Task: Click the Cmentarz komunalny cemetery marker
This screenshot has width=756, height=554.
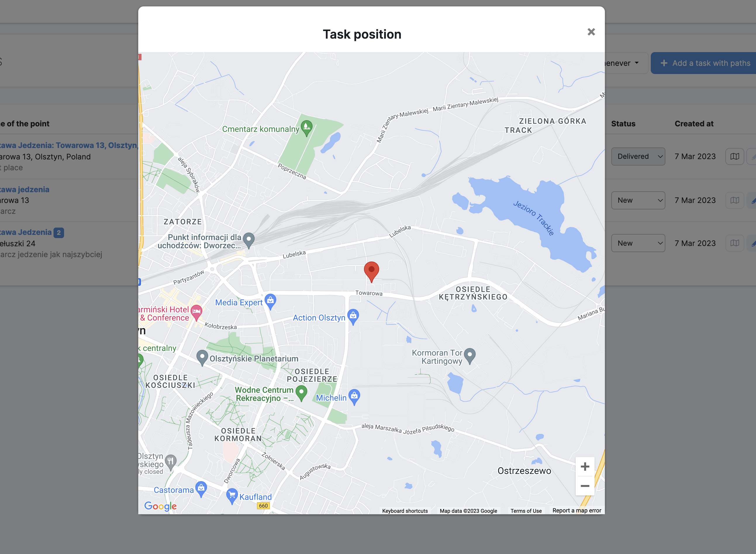Action: coord(307,128)
